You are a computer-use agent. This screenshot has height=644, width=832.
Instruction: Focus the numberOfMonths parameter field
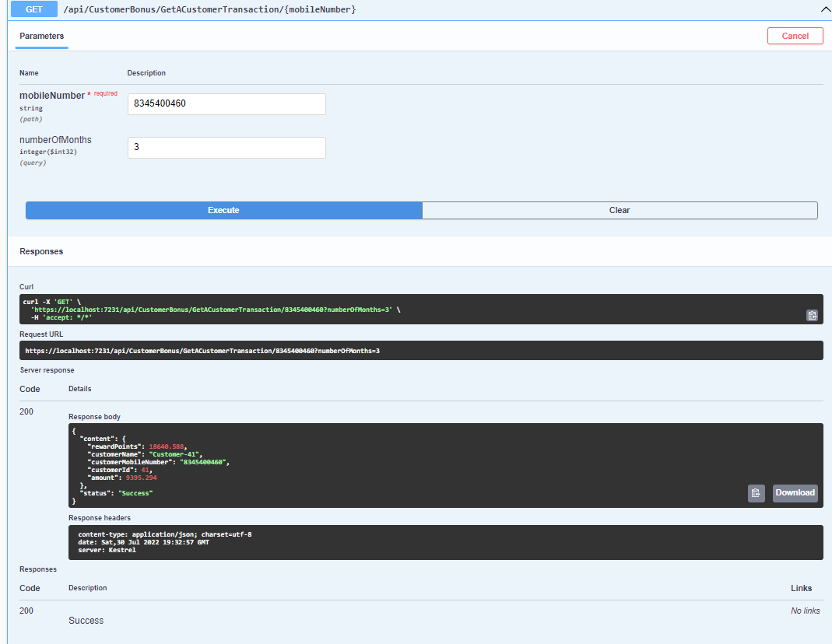click(226, 147)
